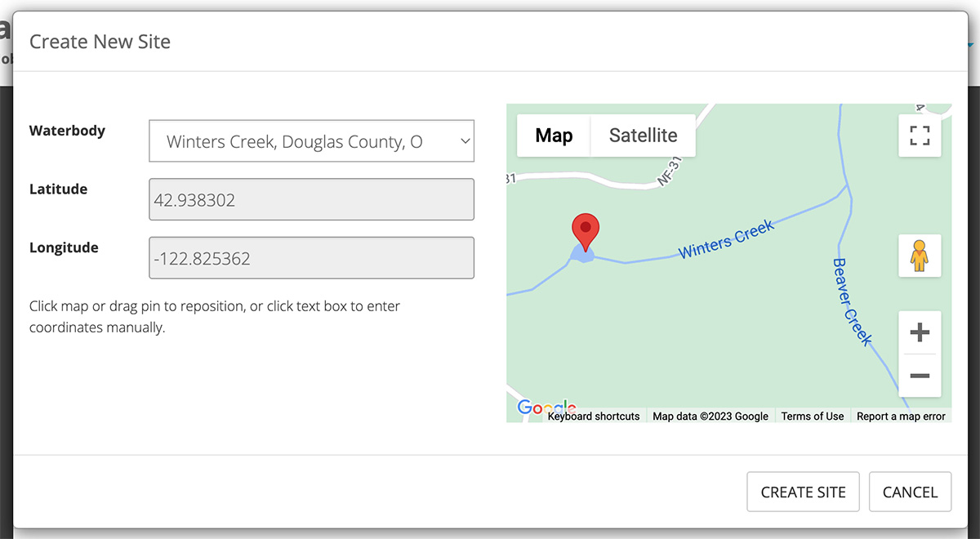
Task: Focus the Longitude coordinate field
Action: coord(311,258)
